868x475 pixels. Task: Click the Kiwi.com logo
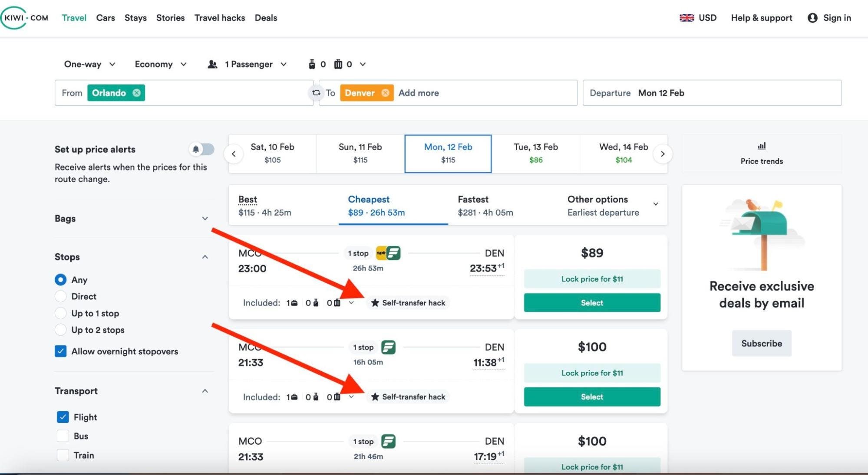[25, 18]
